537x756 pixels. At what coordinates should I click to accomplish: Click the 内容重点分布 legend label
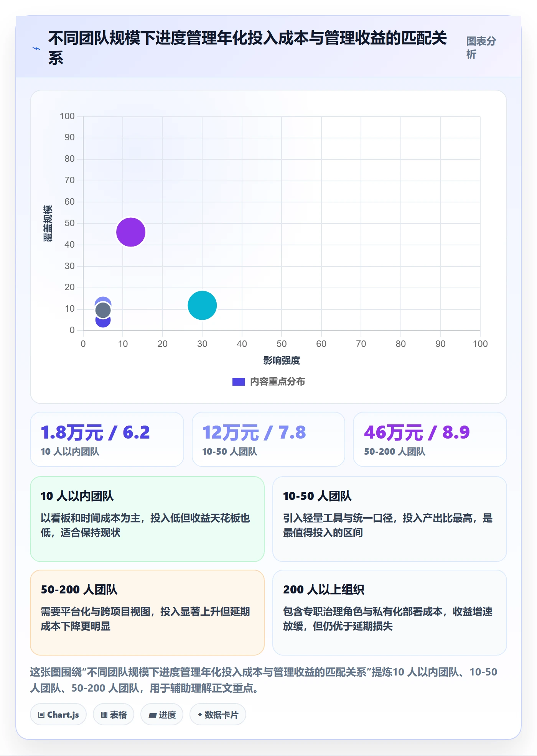click(277, 381)
